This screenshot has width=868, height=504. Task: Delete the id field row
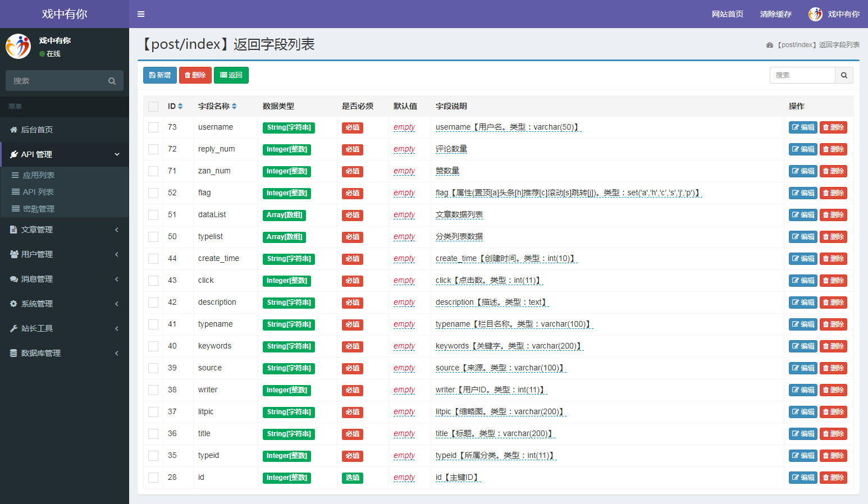833,478
